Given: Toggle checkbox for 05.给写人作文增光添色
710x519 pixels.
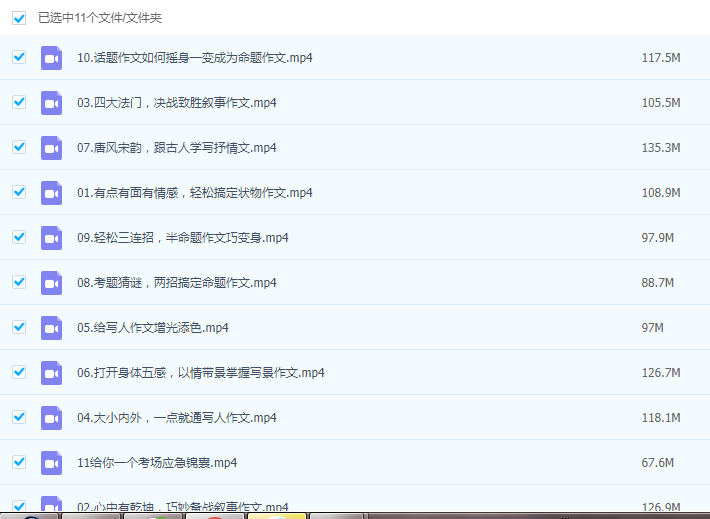Looking at the screenshot, I should point(19,327).
